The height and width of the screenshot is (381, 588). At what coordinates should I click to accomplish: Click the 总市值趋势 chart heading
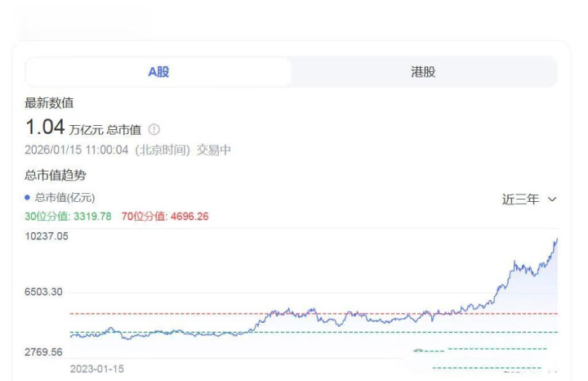tap(56, 175)
